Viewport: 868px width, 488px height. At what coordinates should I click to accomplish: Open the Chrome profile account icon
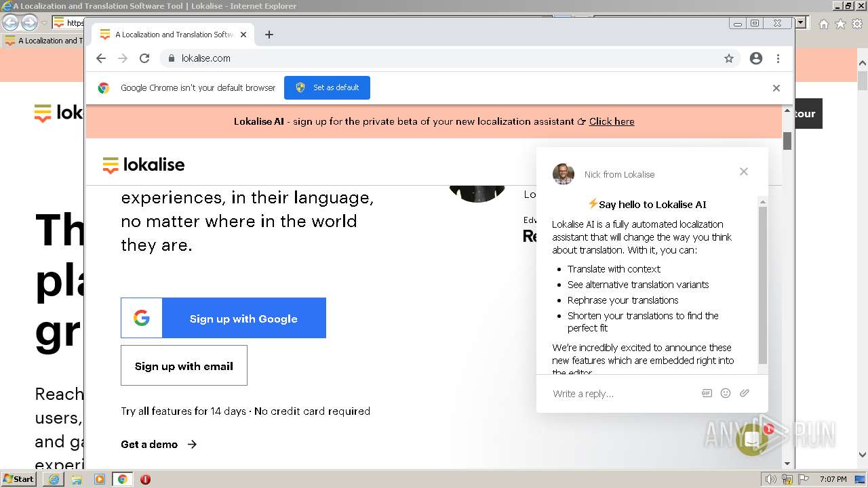coord(756,58)
